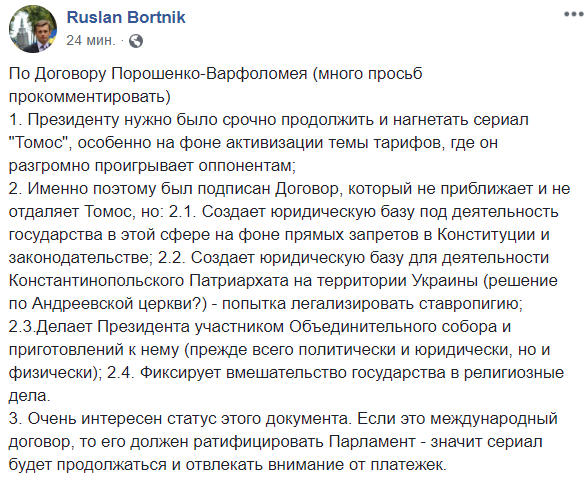
Task: Click the sub-point number "2.2."
Action: click(172, 258)
